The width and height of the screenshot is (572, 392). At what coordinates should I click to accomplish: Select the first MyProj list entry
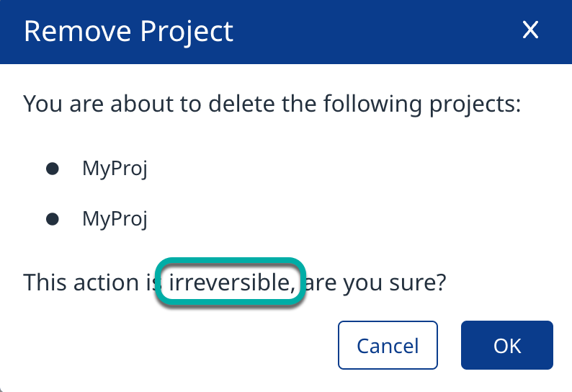coord(115,169)
